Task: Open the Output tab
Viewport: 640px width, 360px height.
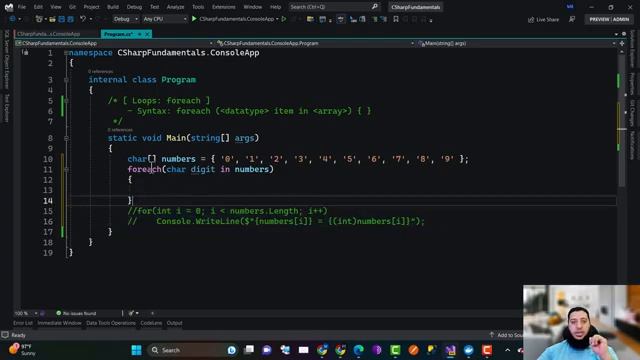Action: 174,323
